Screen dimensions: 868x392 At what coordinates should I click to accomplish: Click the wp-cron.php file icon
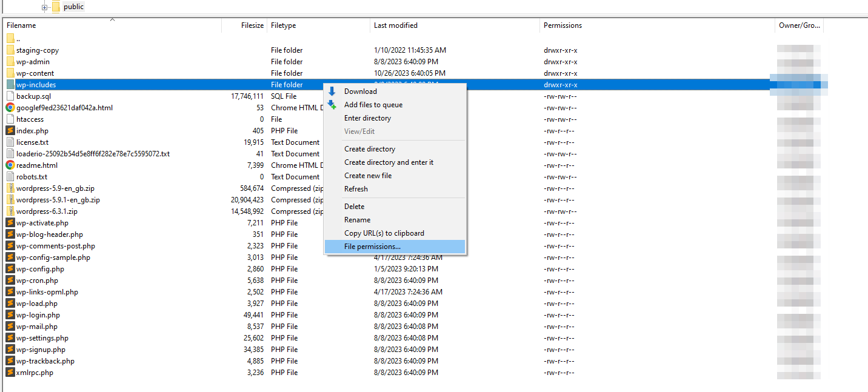click(x=10, y=281)
